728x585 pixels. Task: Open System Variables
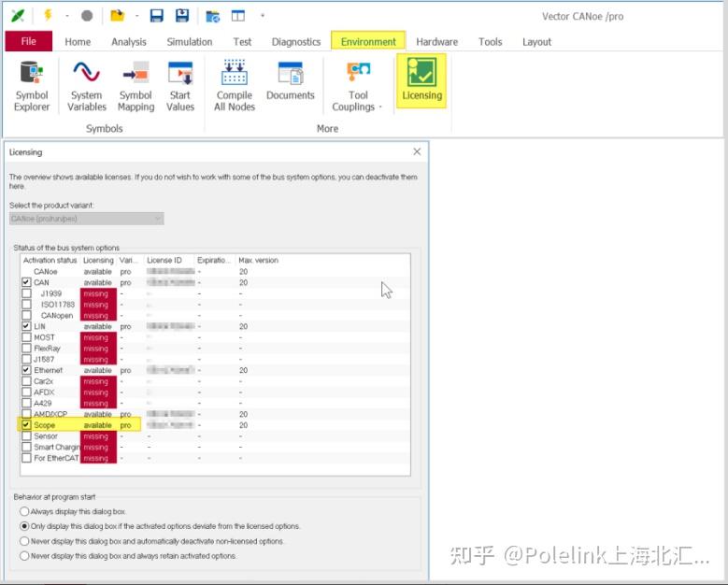[x=87, y=86]
